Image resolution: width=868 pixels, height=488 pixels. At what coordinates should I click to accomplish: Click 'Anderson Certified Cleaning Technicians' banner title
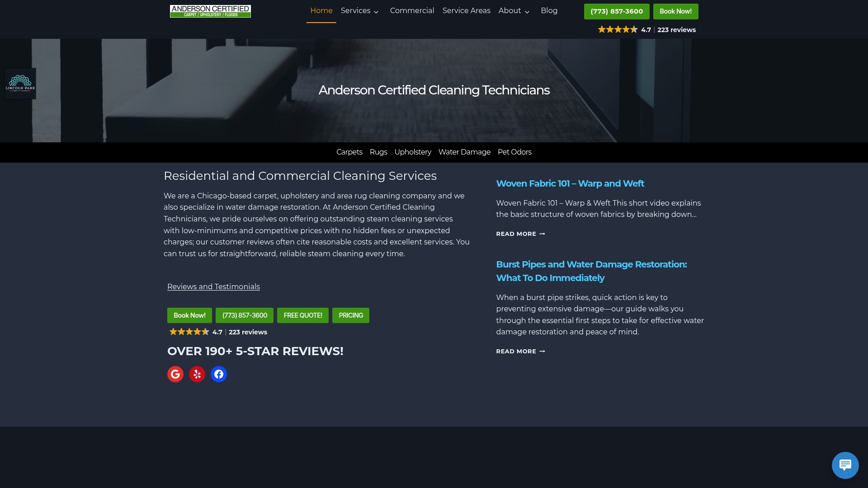pos(434,90)
